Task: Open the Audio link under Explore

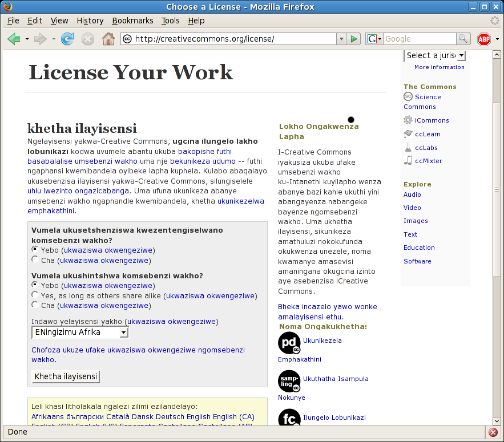Action: (x=412, y=194)
